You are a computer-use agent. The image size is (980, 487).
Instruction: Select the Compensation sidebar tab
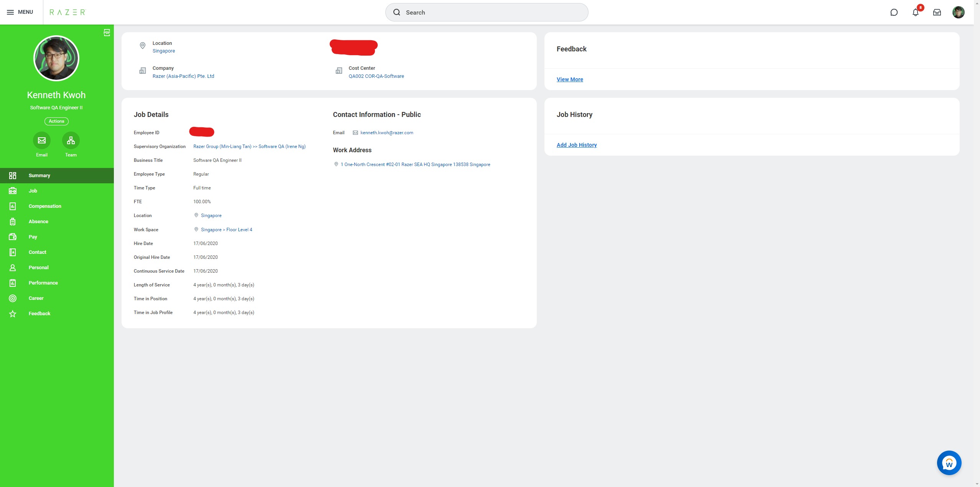point(57,206)
